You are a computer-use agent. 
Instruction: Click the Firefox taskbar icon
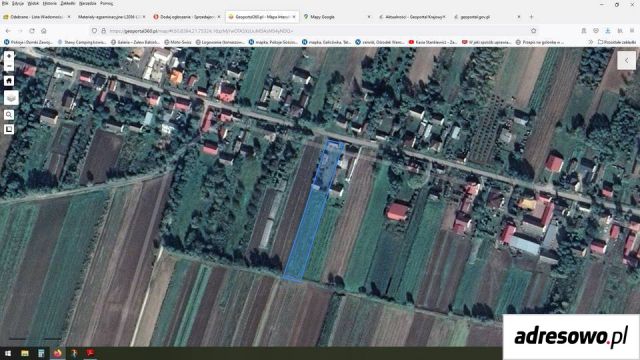coord(57,353)
